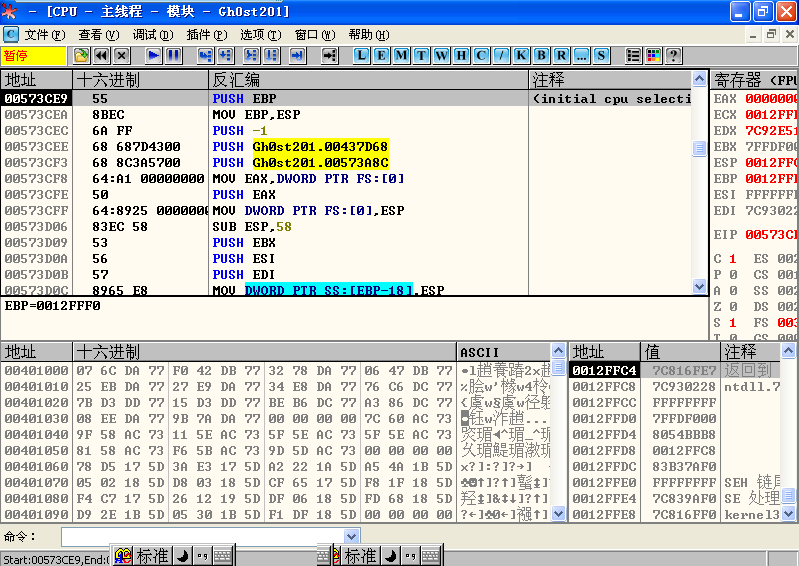The image size is (799, 566).
Task: Select the SUB ESP,58 instruction line
Action: [x=346, y=226]
